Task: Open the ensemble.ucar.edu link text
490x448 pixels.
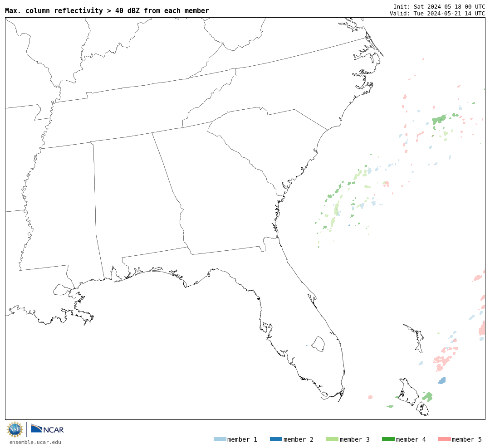Action: [x=35, y=442]
